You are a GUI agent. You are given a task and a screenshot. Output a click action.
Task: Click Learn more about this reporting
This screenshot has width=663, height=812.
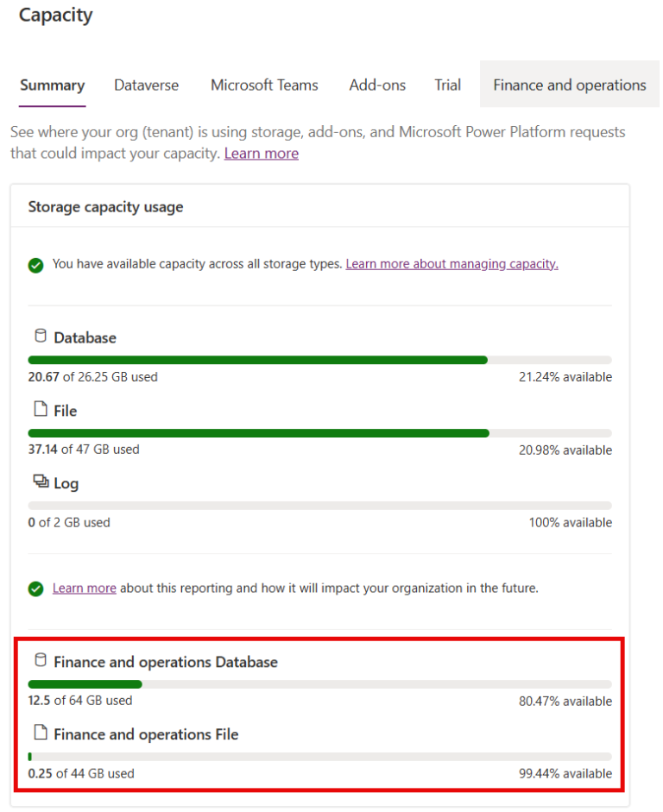tap(84, 588)
